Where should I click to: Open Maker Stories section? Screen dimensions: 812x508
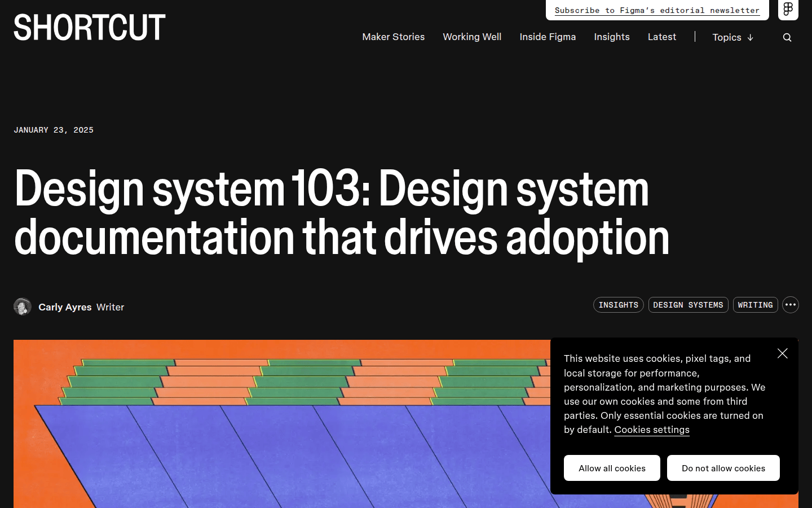click(394, 37)
